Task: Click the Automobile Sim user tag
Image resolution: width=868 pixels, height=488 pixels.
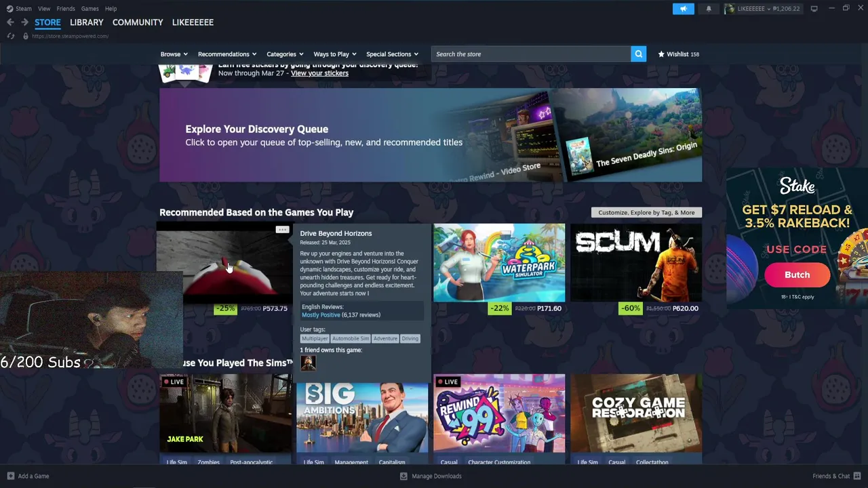Action: pos(351,338)
